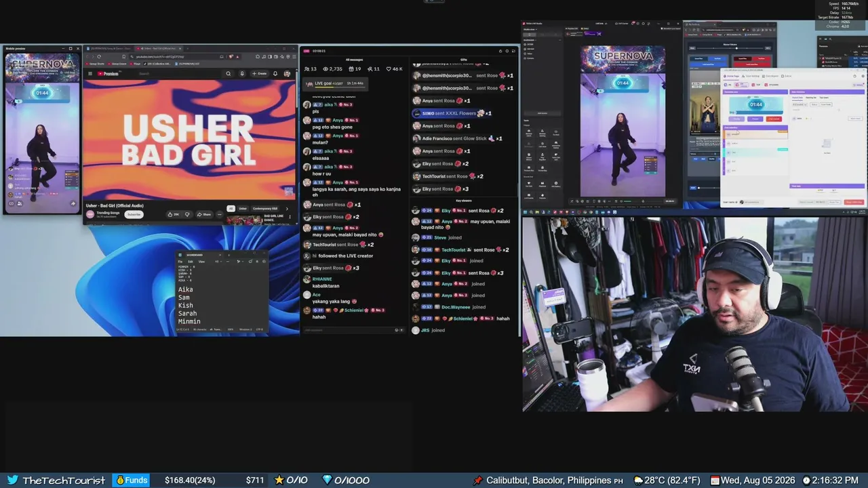868x488 pixels.
Task: Click the viewer count eye icon
Action: pos(326,68)
